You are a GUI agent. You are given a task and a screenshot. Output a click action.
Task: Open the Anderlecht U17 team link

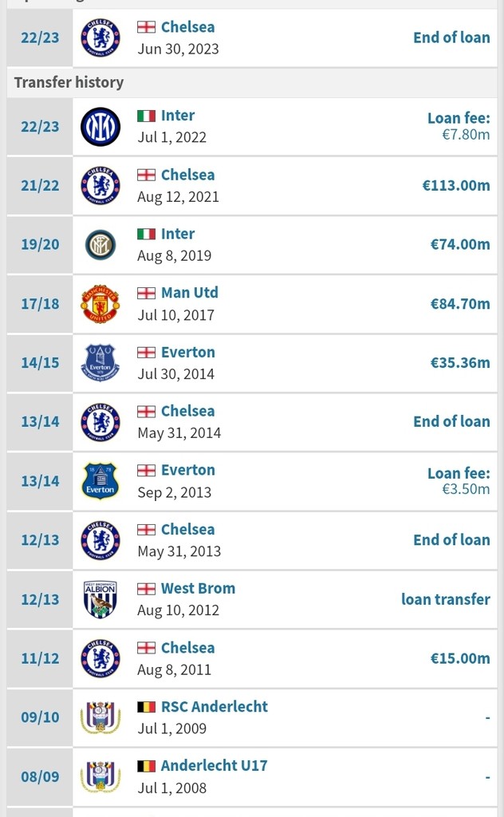[x=214, y=765]
